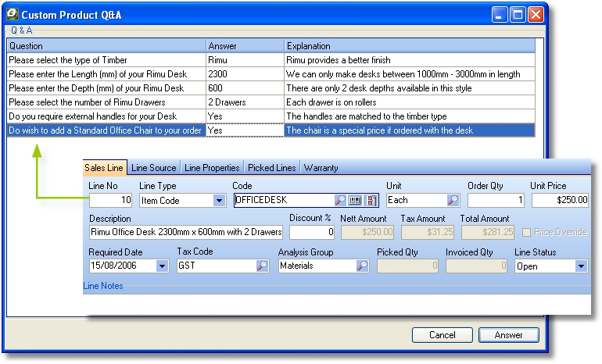Open the Required Date dropdown

tap(162, 266)
